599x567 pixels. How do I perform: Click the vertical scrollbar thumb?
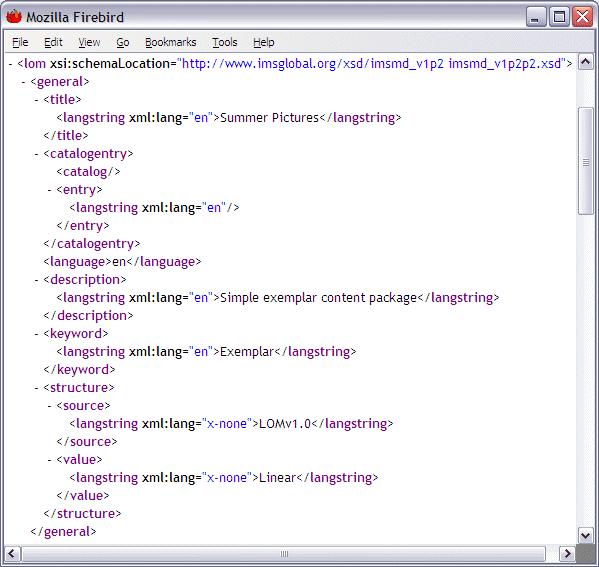(586, 162)
